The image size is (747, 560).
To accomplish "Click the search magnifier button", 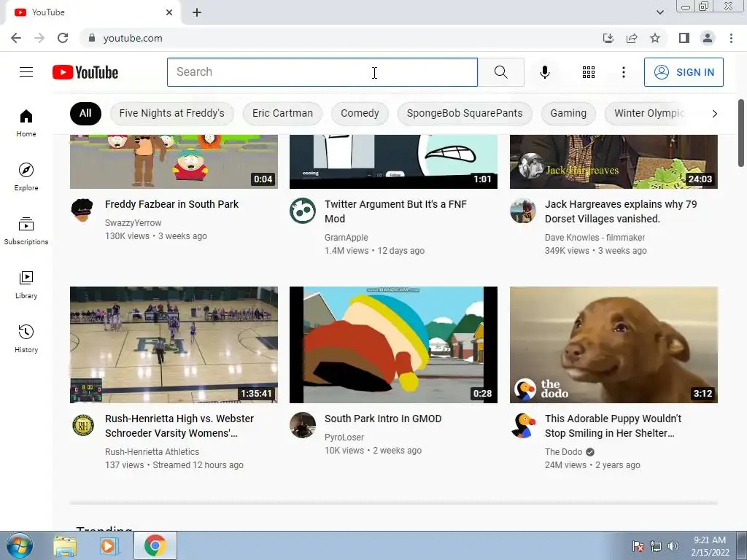I will pyautogui.click(x=500, y=72).
